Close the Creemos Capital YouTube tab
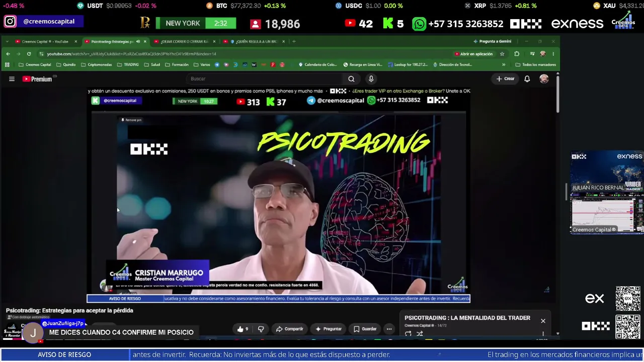This screenshot has height=362, width=644. click(76, 41)
